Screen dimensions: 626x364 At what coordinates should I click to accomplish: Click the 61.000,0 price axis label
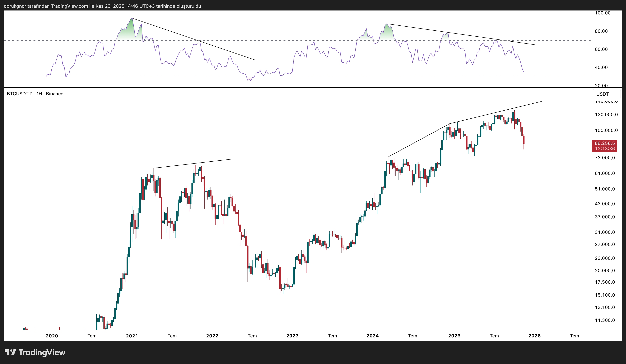pos(605,173)
